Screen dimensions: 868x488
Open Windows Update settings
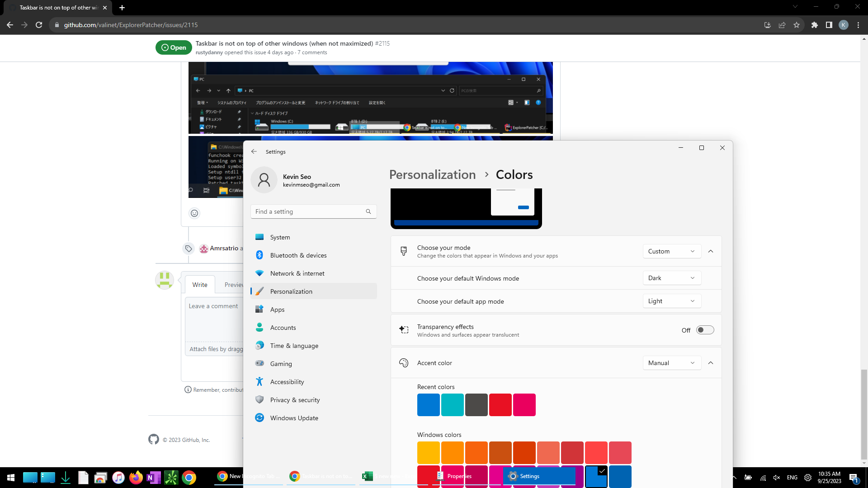coord(294,418)
